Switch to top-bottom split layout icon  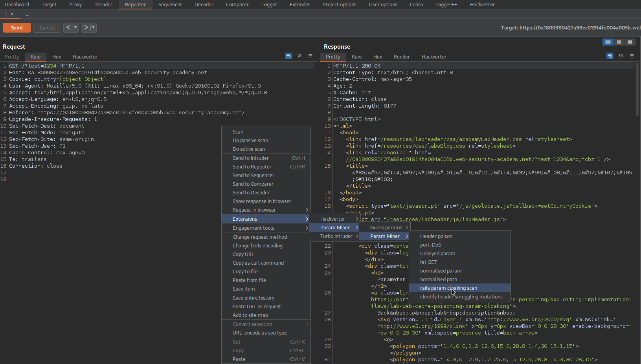pyautogui.click(x=619, y=42)
